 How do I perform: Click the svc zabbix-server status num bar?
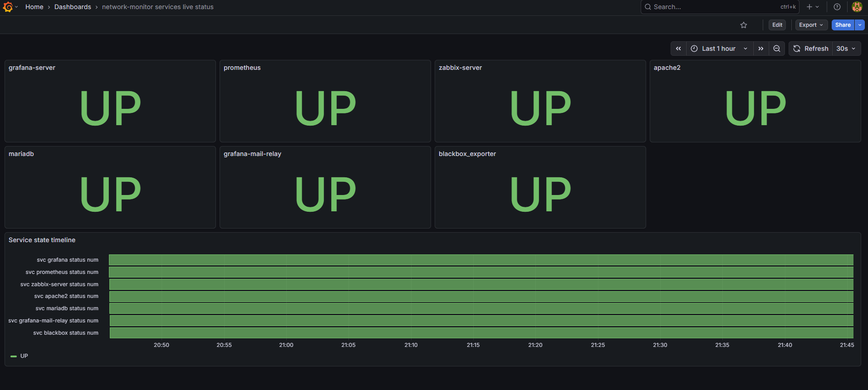(481, 284)
